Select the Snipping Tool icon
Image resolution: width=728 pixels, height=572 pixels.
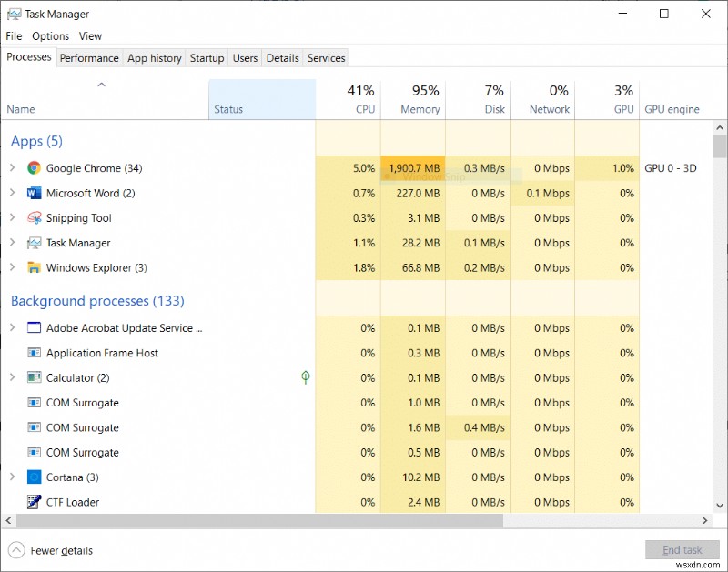point(35,218)
